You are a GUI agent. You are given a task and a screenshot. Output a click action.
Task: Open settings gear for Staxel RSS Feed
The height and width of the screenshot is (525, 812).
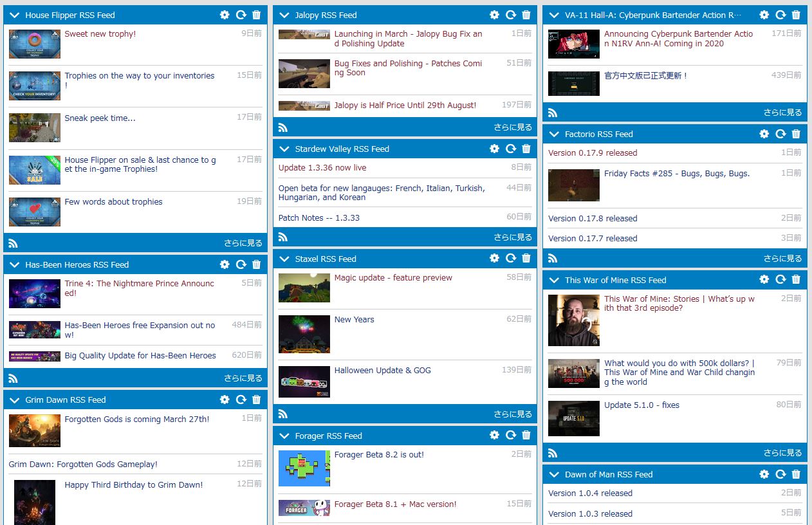tap(494, 259)
